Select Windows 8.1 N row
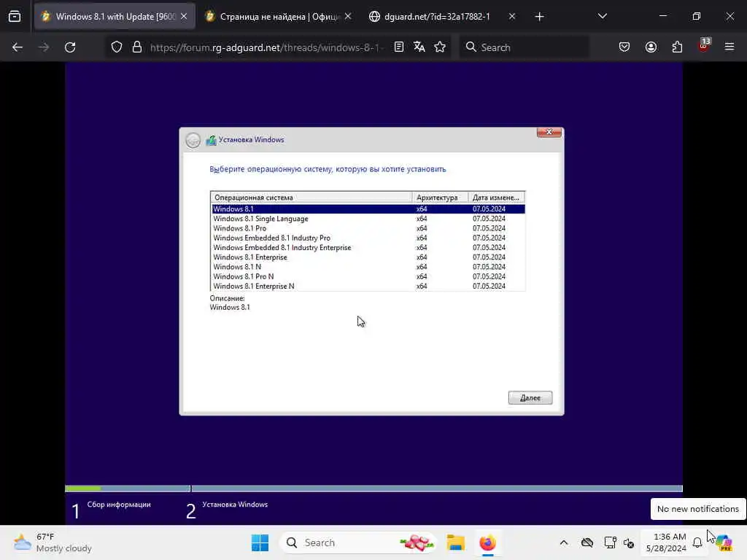Viewport: 747px width, 560px height. [368, 267]
